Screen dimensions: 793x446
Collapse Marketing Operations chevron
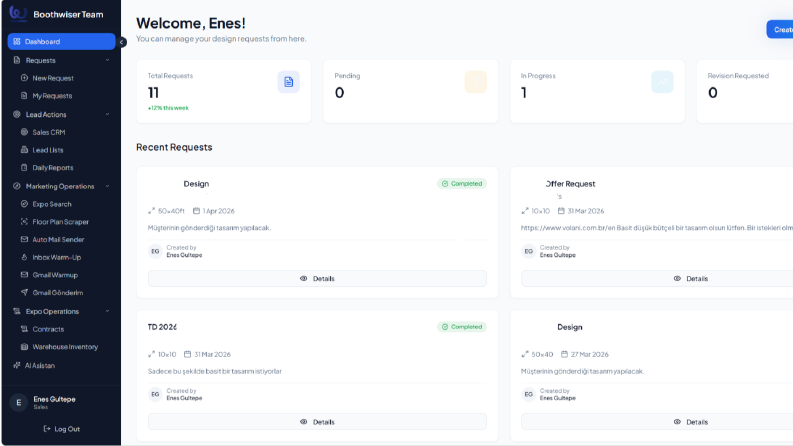107,186
